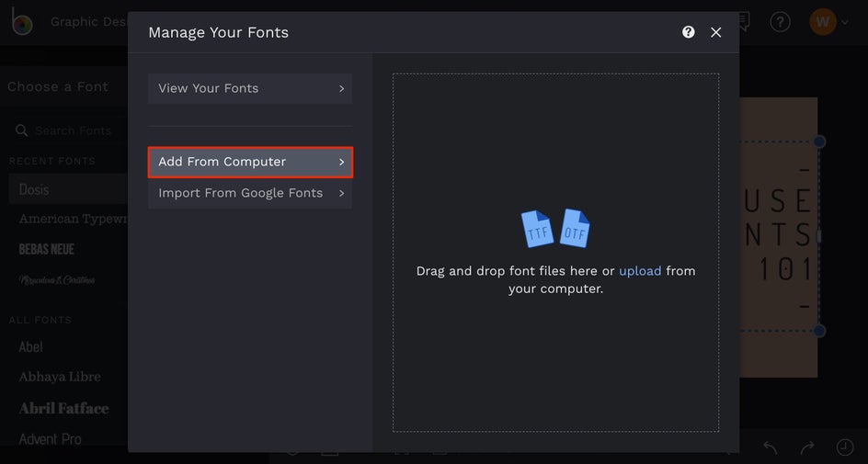Image resolution: width=868 pixels, height=464 pixels.
Task: Pick the Abril Fatface font
Action: 63,408
